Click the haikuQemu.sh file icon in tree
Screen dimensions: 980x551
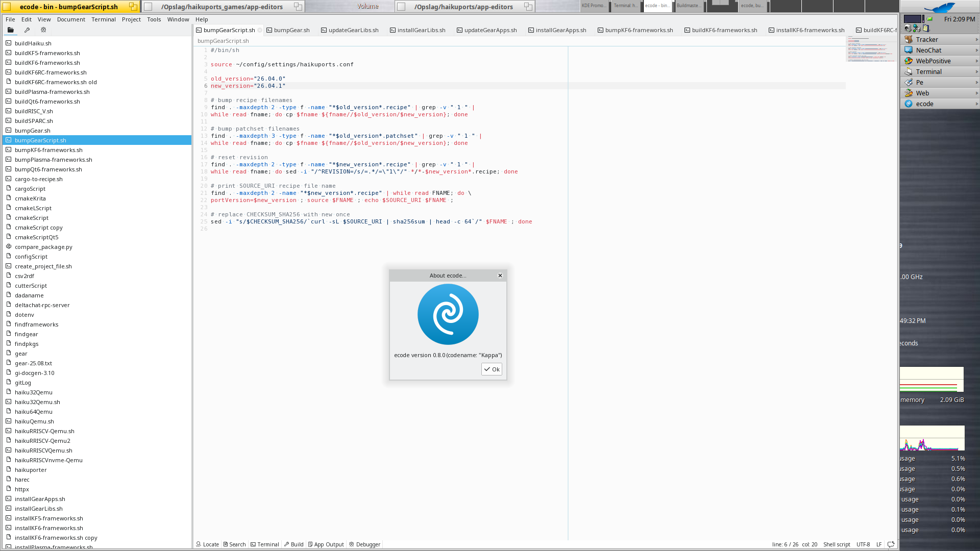(x=9, y=421)
